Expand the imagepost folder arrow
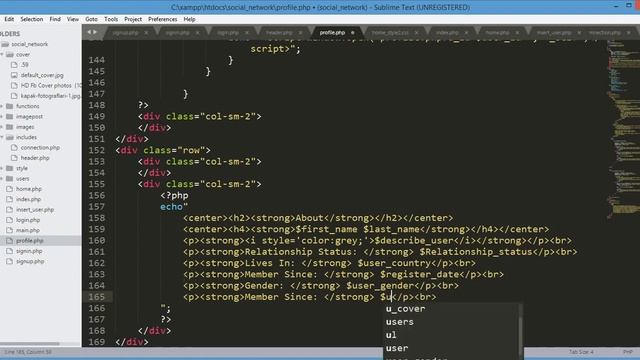 [x=2, y=116]
